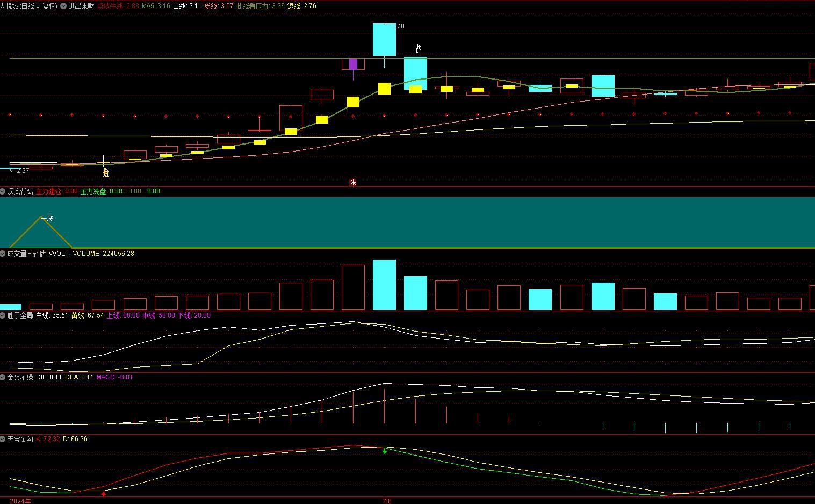Click the red up arrow on KD chart
Viewport: 815px width, 504px height.
coord(104,493)
